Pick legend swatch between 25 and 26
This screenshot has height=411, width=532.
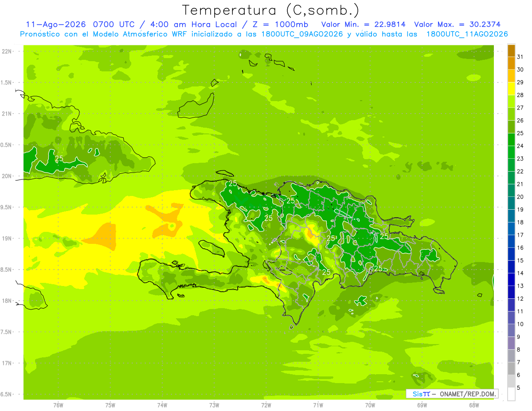coord(511,127)
